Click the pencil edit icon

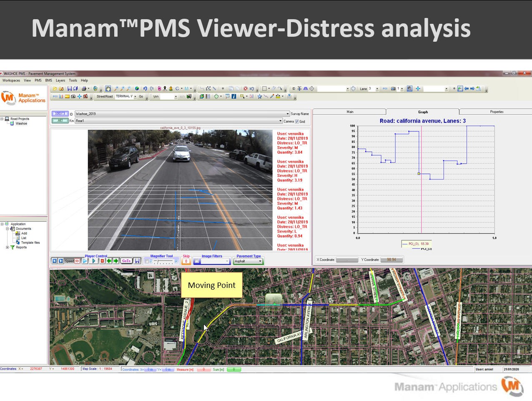272,97
